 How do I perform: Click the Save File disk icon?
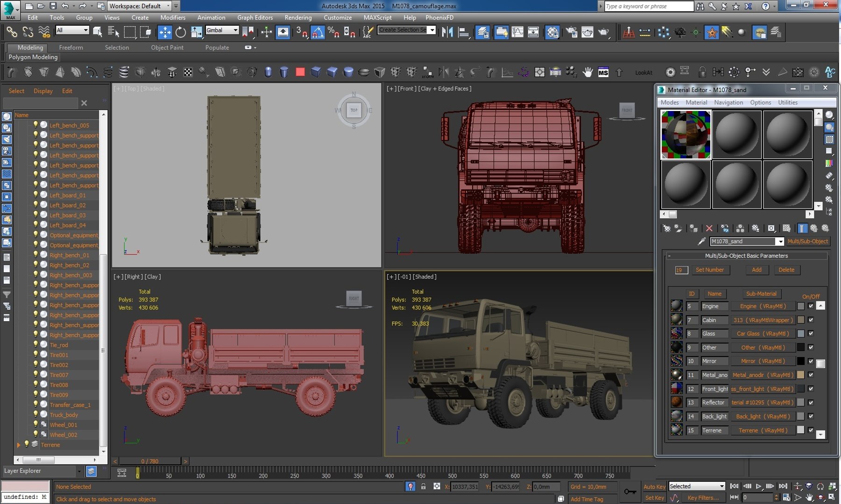[53, 6]
